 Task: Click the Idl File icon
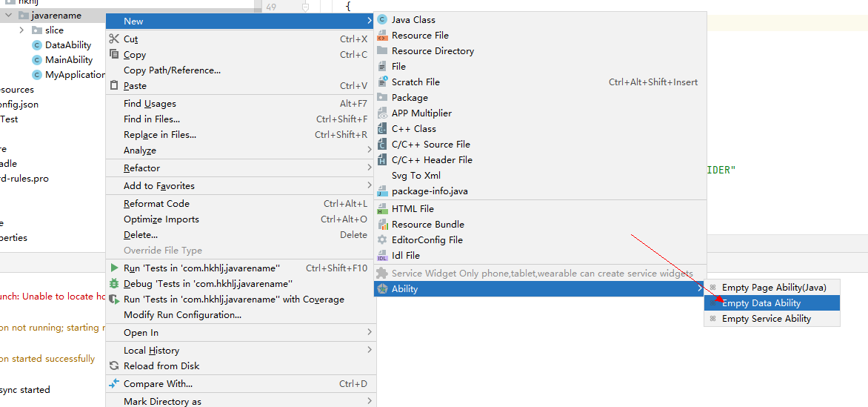pyautogui.click(x=382, y=255)
